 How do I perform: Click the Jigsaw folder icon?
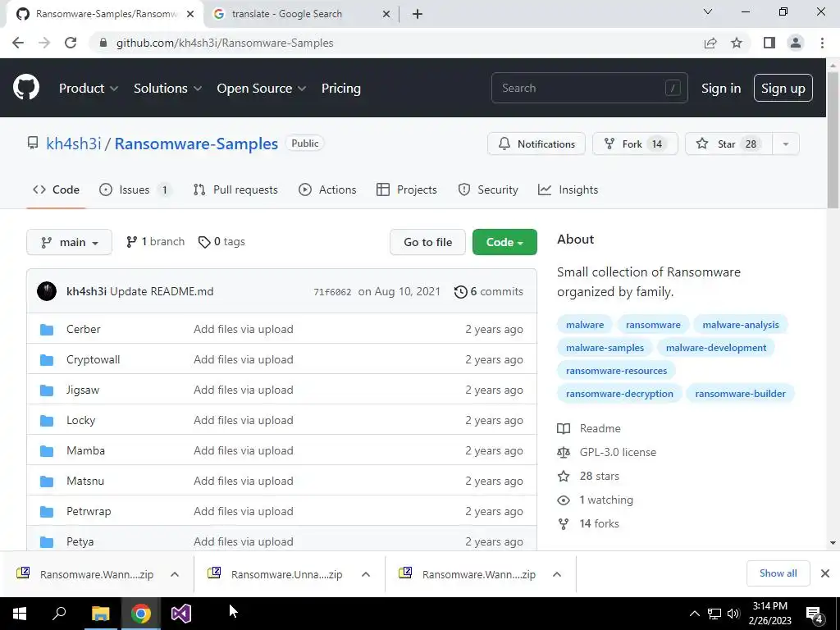point(47,390)
